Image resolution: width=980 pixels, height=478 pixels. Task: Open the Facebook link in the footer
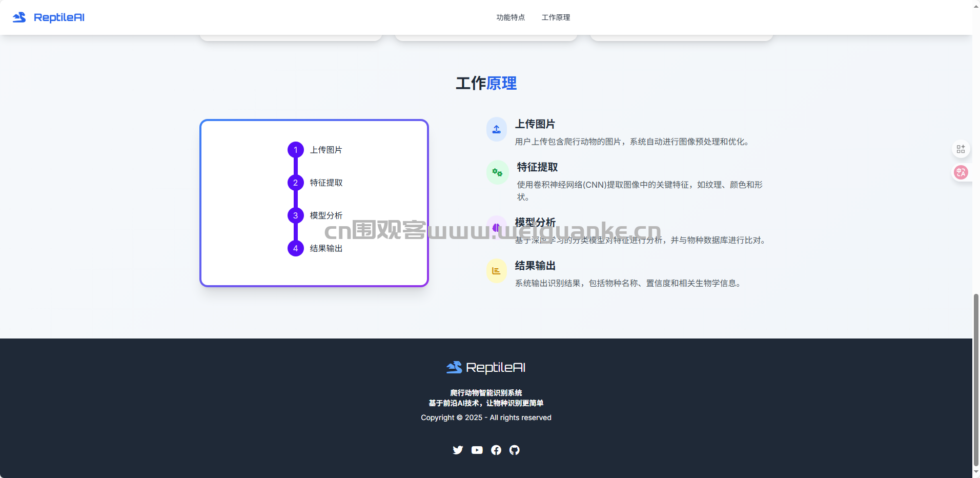point(496,450)
